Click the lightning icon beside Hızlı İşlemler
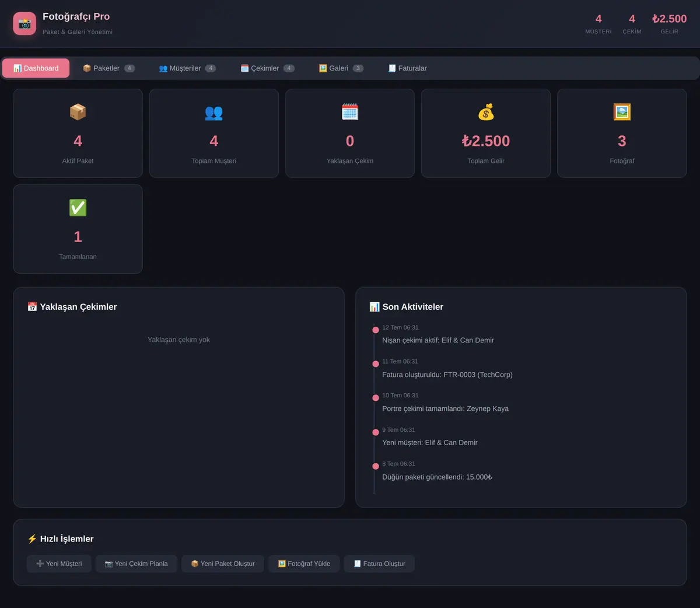 tap(32, 539)
